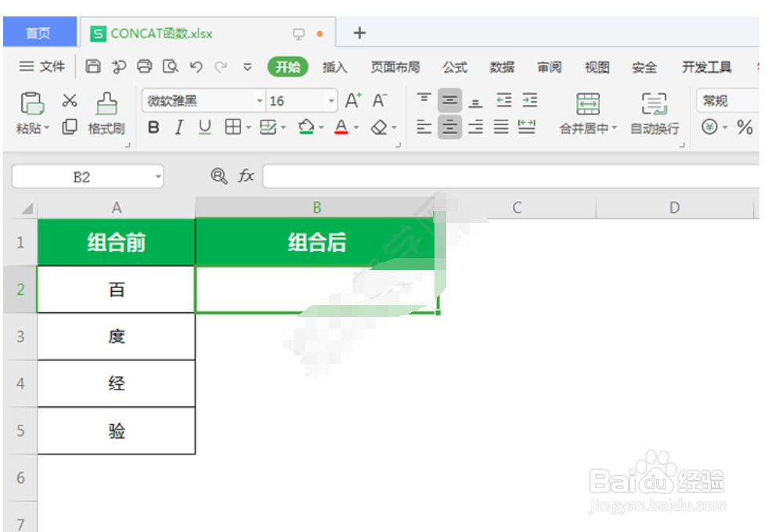768x532 pixels.
Task: Click the Undo icon
Action: (x=196, y=67)
